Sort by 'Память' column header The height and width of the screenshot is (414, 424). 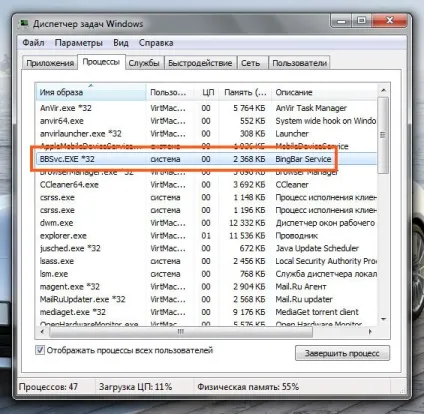pos(245,92)
